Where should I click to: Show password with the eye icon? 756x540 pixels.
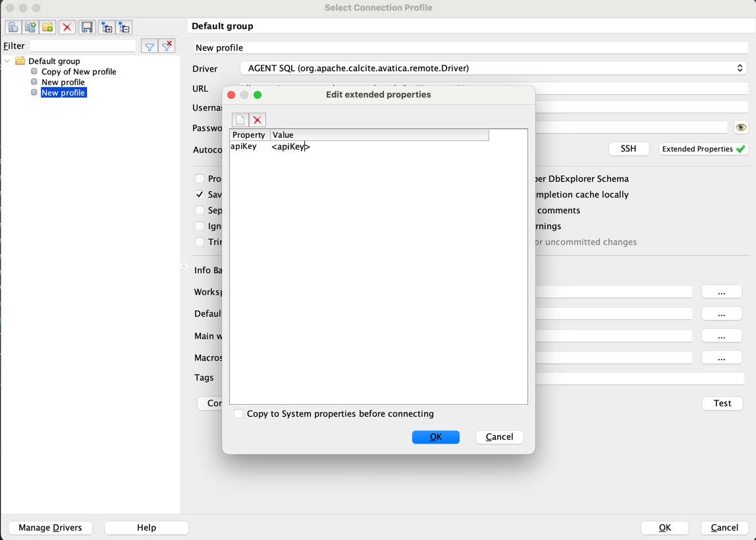(741, 127)
